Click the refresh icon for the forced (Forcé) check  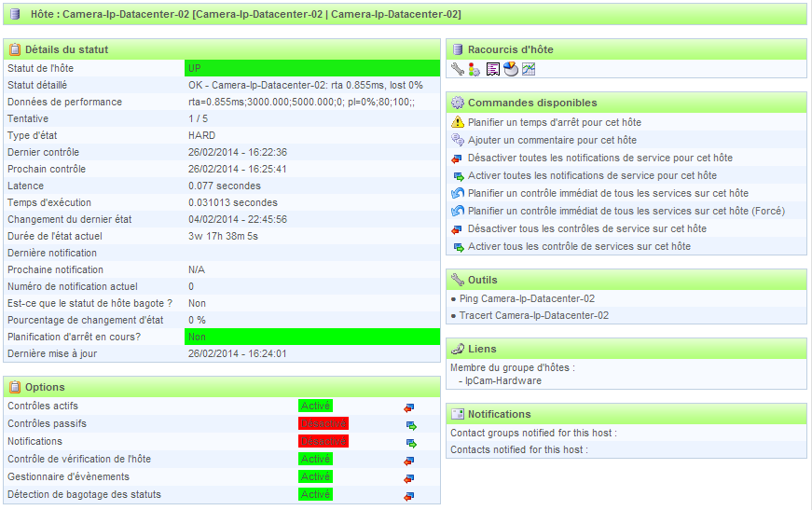pyautogui.click(x=458, y=211)
